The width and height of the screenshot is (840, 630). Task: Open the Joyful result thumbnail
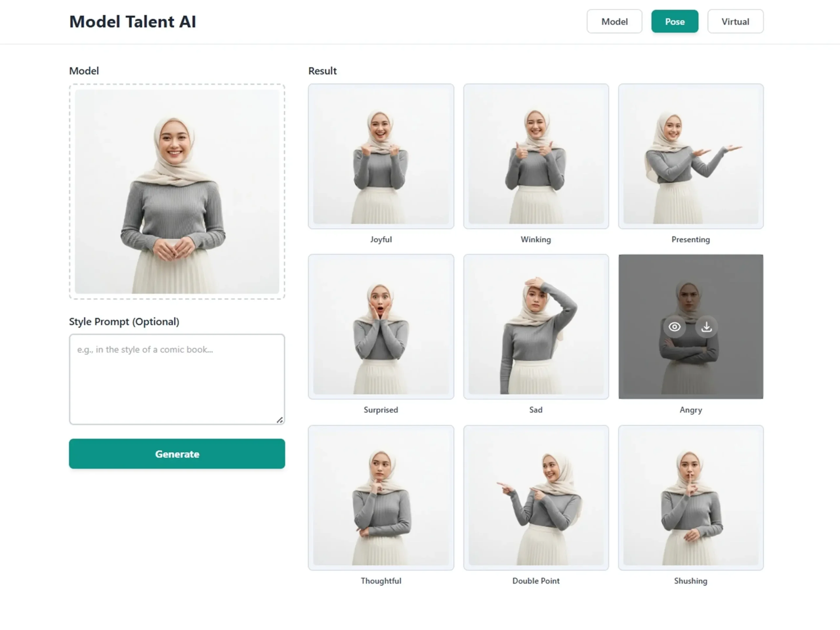(x=381, y=156)
